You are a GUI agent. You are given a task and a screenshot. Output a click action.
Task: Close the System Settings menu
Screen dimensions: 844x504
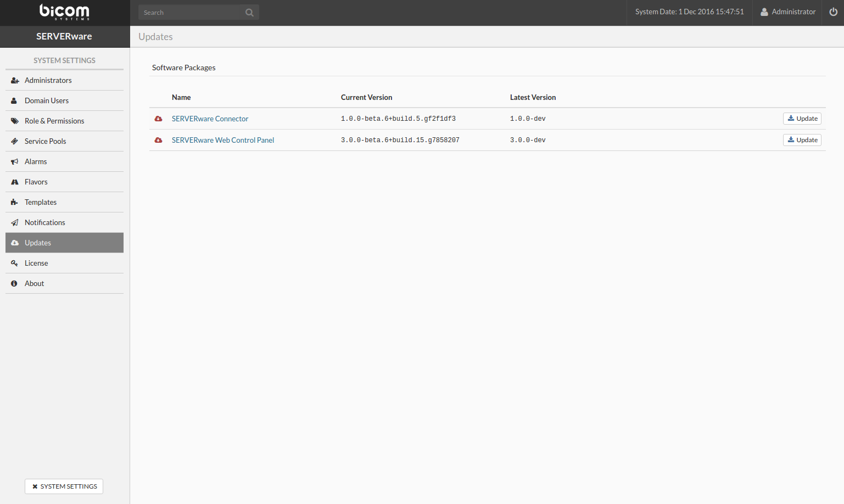click(64, 486)
